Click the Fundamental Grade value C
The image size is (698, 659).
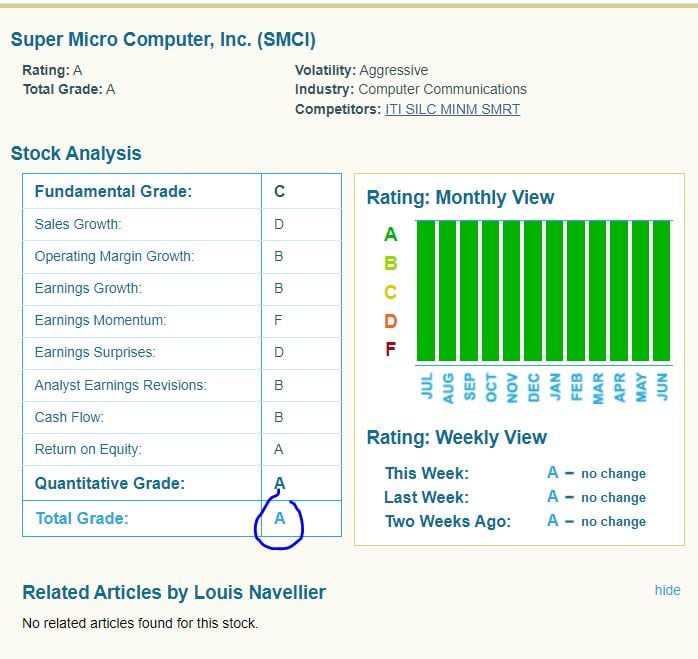(280, 191)
